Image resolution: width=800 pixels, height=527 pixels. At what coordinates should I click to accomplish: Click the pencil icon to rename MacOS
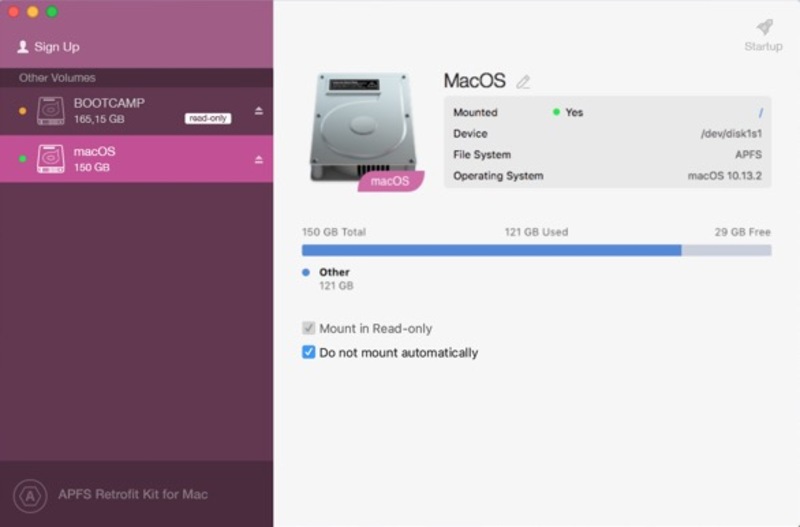point(523,82)
